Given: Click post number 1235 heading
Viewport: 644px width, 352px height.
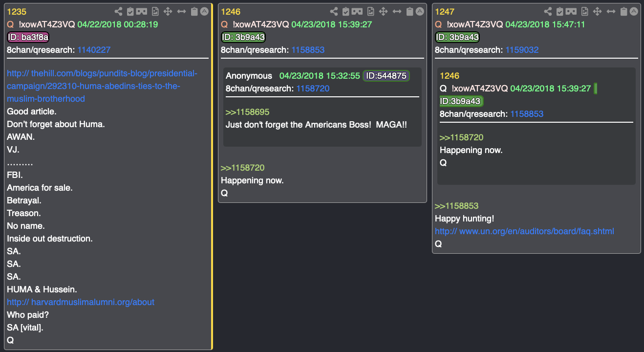Looking at the screenshot, I should (17, 12).
